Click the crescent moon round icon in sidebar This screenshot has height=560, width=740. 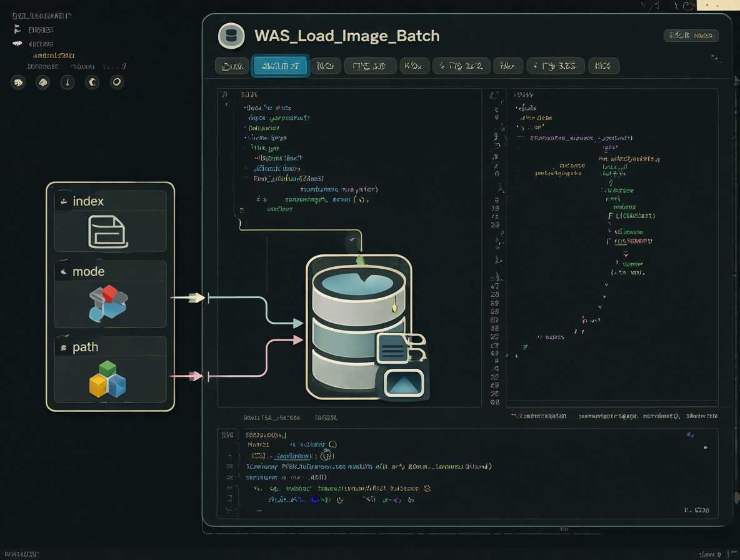point(92,82)
